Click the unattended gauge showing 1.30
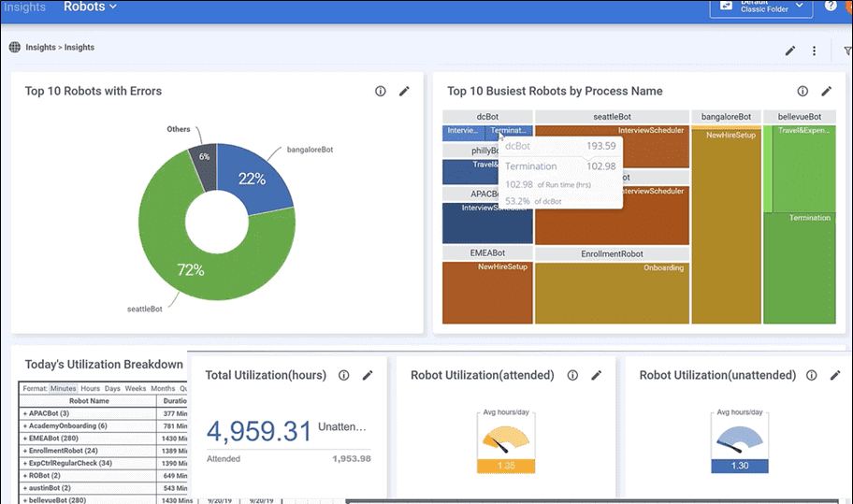 pos(740,443)
